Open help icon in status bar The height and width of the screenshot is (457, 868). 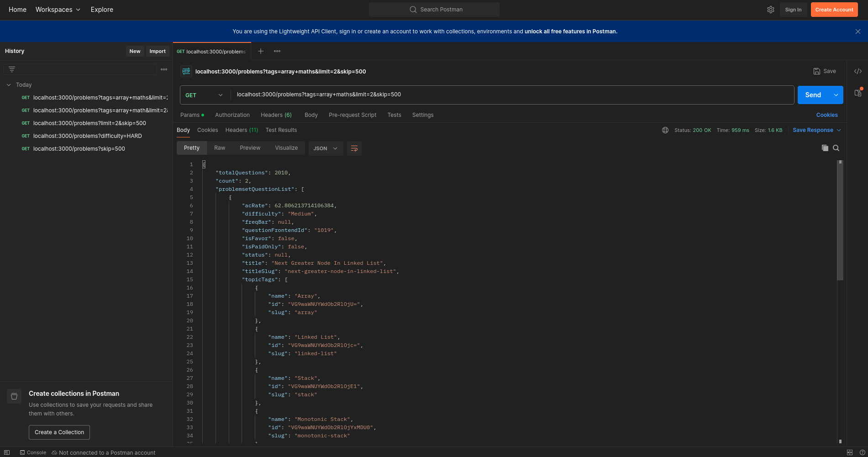860,452
